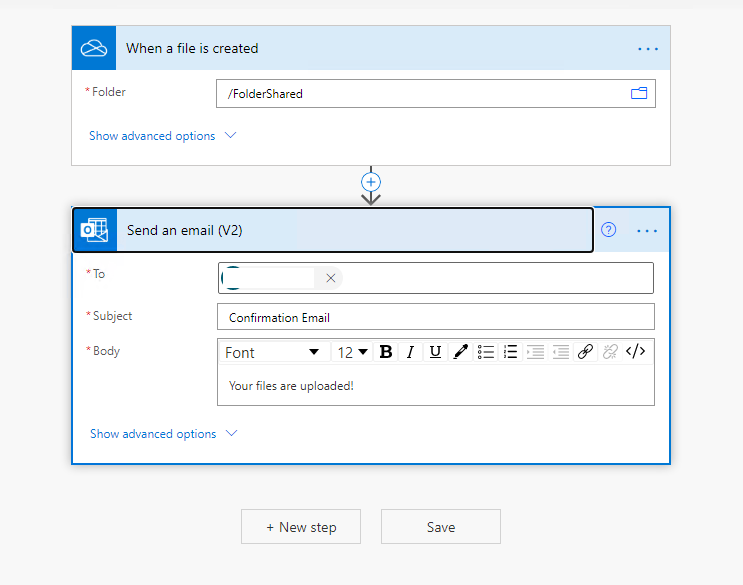
Task: Open the highlight color pen tool
Action: pyautogui.click(x=460, y=352)
